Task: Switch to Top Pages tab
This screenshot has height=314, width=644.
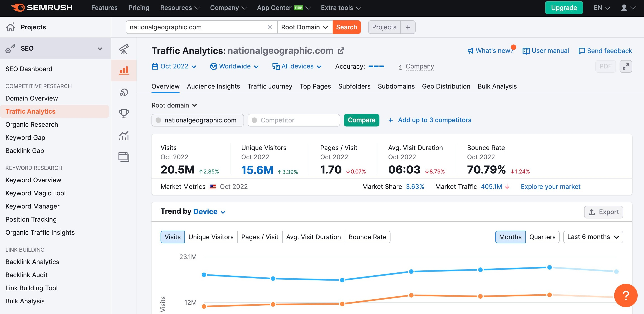Action: click(315, 86)
